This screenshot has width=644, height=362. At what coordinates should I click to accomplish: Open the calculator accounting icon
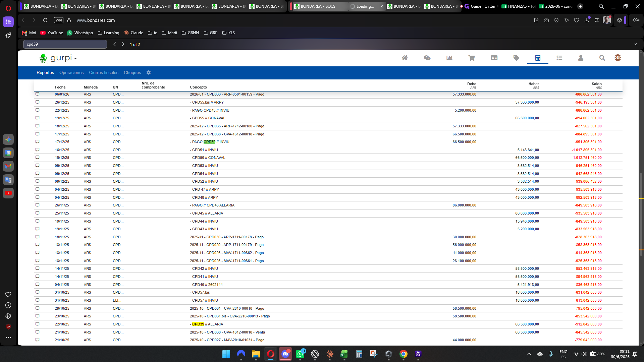[538, 58]
